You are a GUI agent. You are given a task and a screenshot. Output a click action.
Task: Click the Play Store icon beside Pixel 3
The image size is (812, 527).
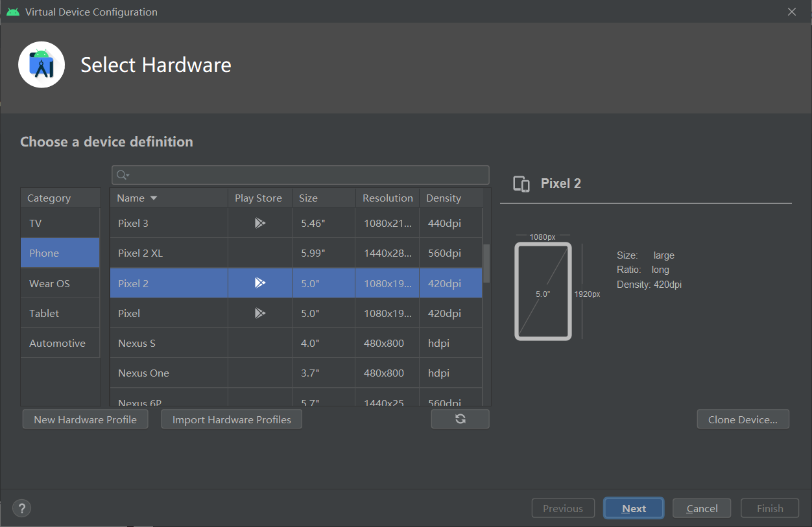259,222
